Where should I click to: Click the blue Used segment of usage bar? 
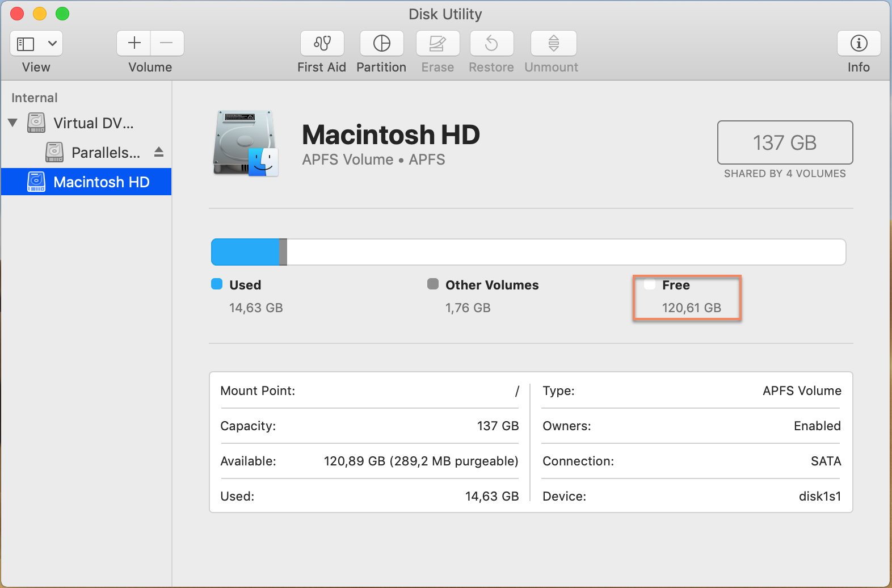point(245,252)
